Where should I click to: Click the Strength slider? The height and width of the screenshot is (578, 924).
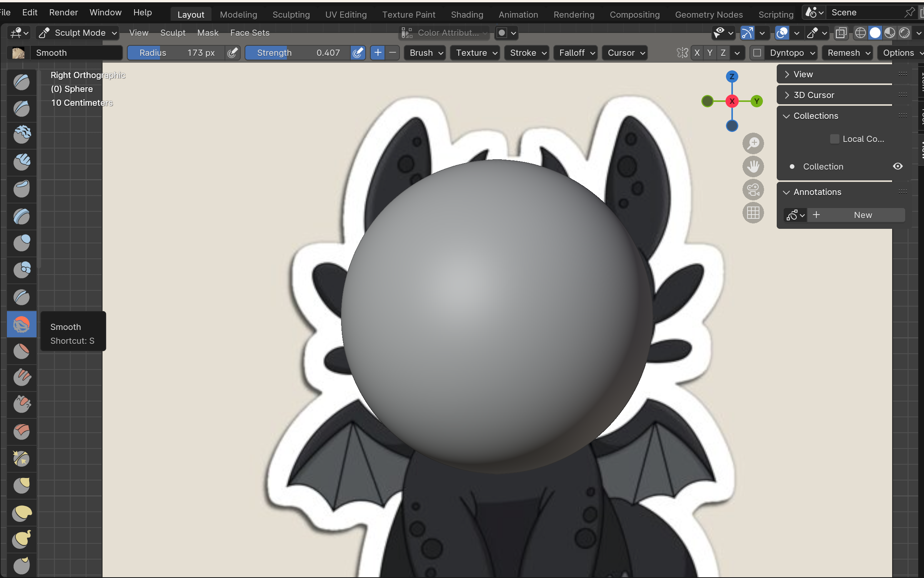[x=298, y=53]
